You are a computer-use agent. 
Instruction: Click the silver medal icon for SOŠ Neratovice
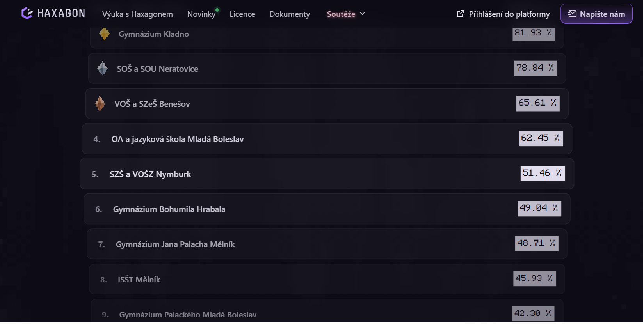[103, 69]
